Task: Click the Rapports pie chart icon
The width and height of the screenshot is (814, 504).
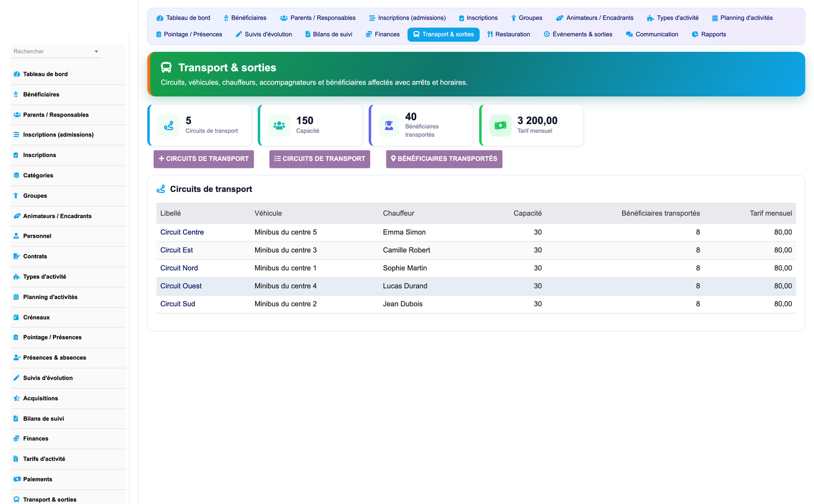Action: tap(695, 34)
